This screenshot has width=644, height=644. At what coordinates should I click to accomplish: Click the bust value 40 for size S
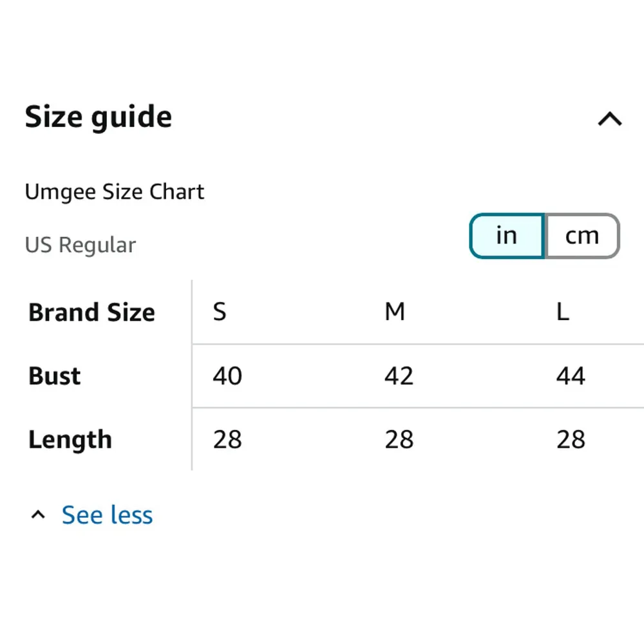[x=227, y=376]
